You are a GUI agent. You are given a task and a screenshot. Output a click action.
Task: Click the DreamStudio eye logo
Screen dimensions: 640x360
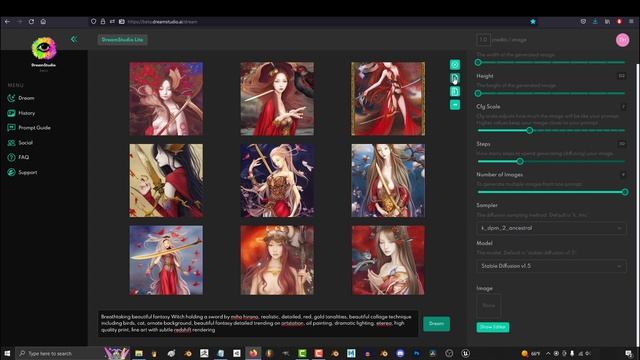(44, 48)
